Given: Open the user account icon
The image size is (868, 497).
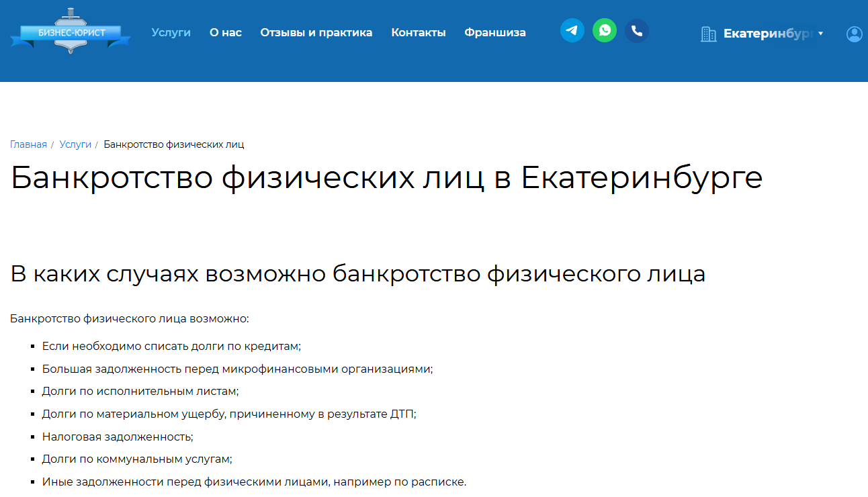Looking at the screenshot, I should 855,34.
